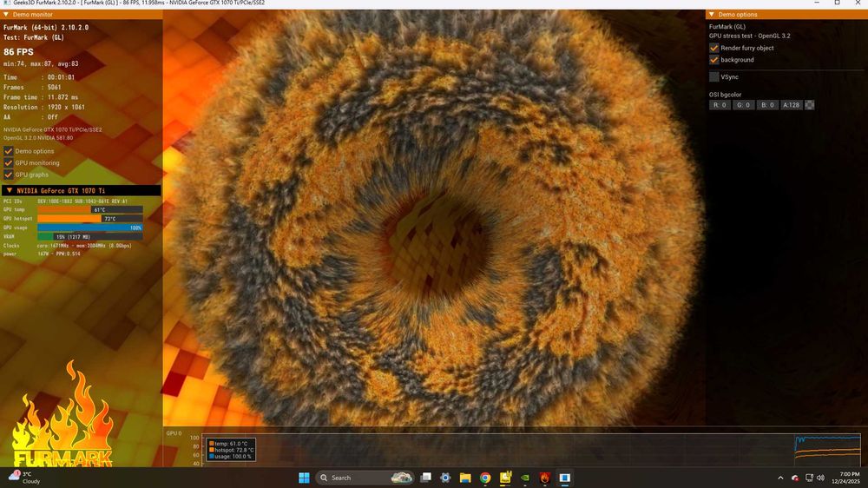Click the GPU hotspot 73°C bar
Viewport: 868px width, 488px height.
tap(89, 219)
